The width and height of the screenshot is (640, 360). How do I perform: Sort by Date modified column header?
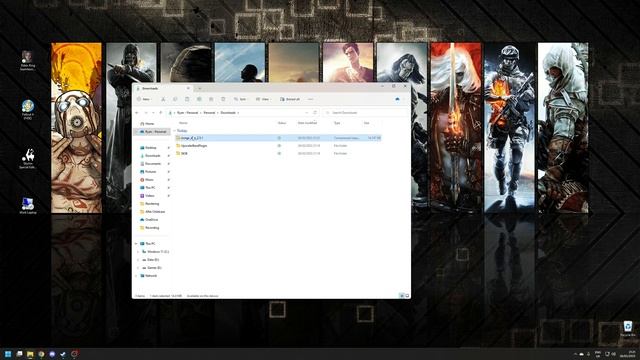coord(307,123)
